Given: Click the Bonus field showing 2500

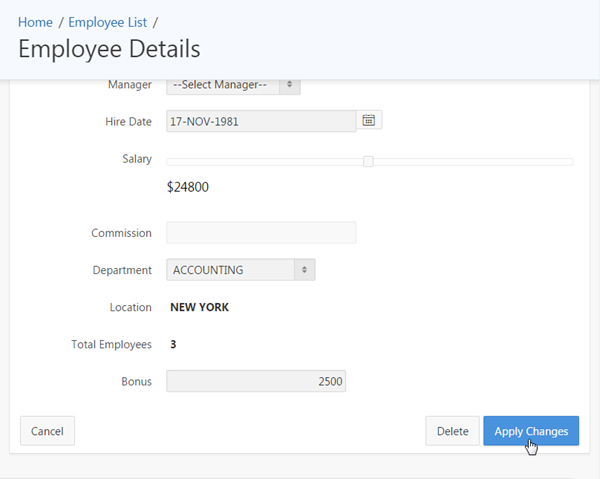Looking at the screenshot, I should 256,382.
